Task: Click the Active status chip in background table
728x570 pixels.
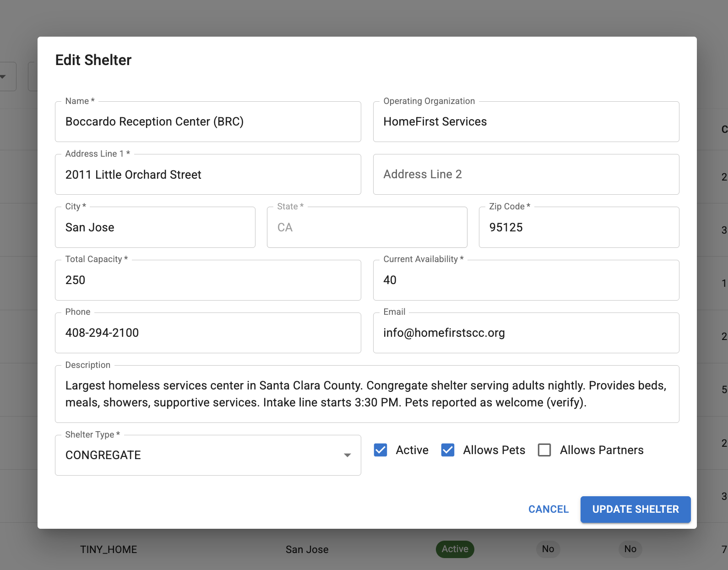Action: (x=455, y=549)
